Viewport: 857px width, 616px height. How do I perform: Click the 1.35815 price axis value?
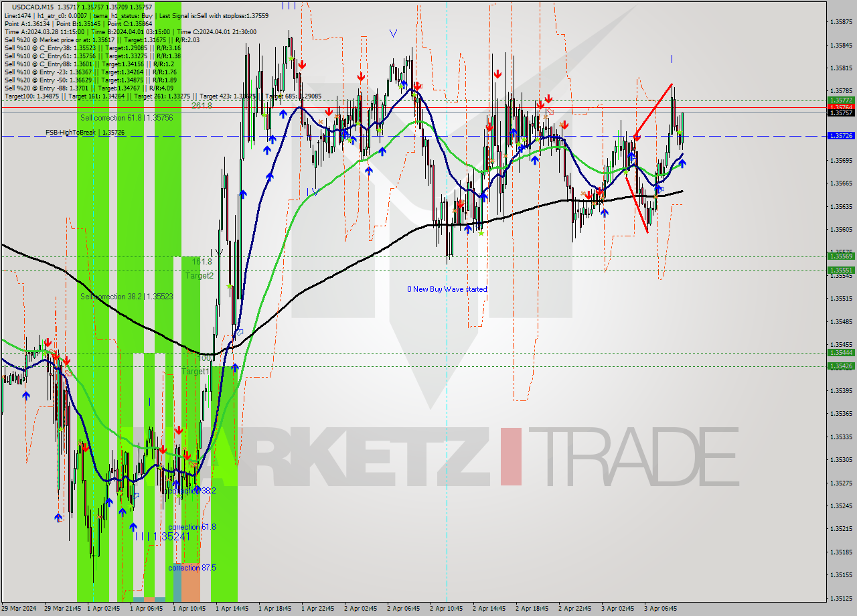pyautogui.click(x=841, y=68)
